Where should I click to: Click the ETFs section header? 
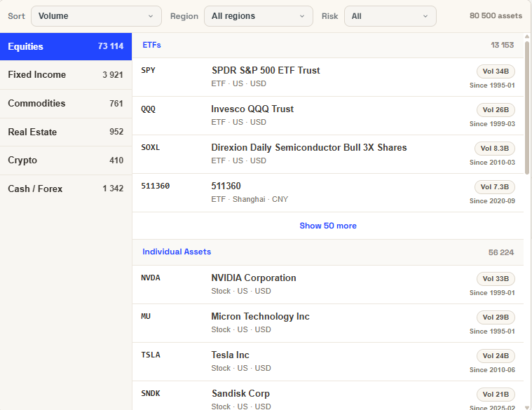(328, 45)
